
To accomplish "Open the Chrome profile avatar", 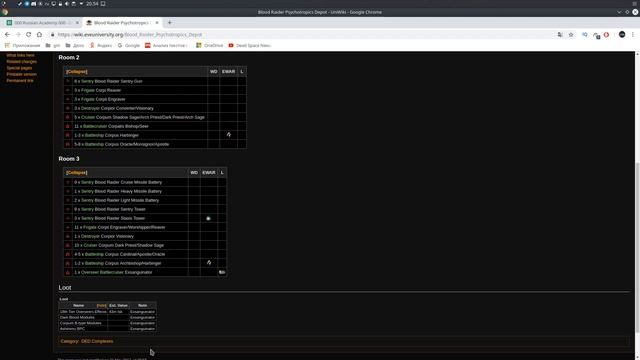I will coord(622,35).
